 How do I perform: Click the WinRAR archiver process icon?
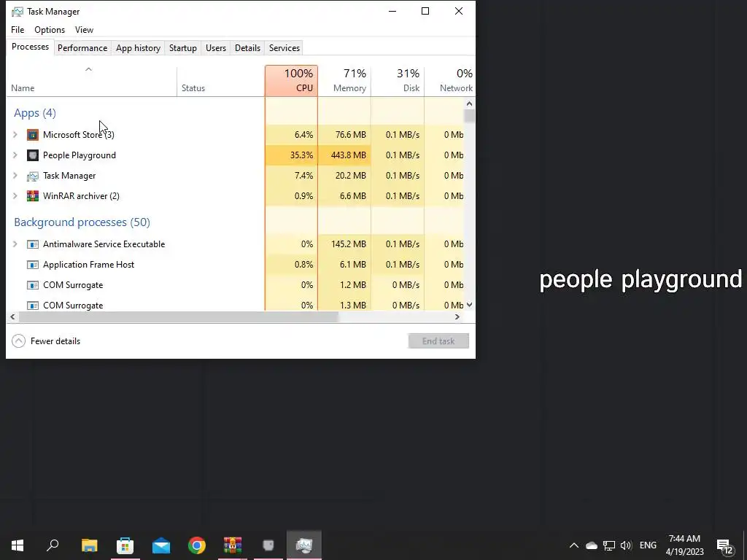click(x=32, y=195)
